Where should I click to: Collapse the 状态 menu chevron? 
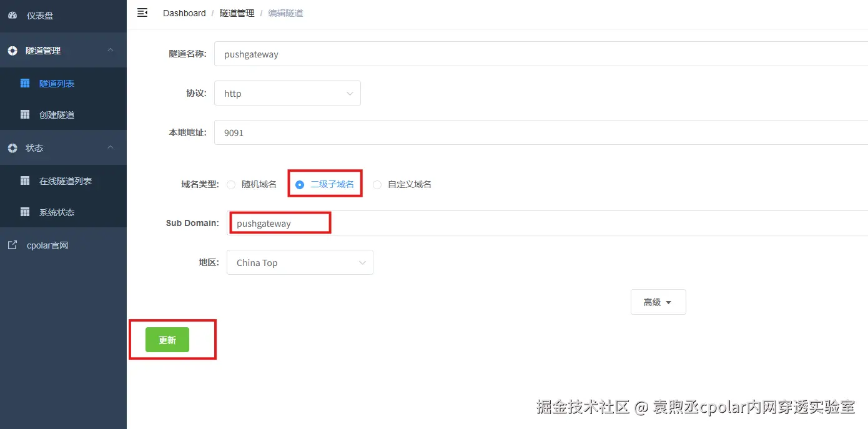(111, 147)
